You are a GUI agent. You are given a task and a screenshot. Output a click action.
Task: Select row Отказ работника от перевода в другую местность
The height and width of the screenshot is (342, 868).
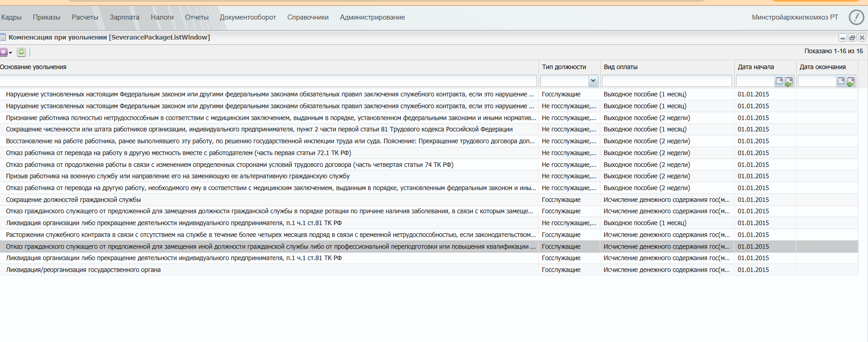coord(429,153)
